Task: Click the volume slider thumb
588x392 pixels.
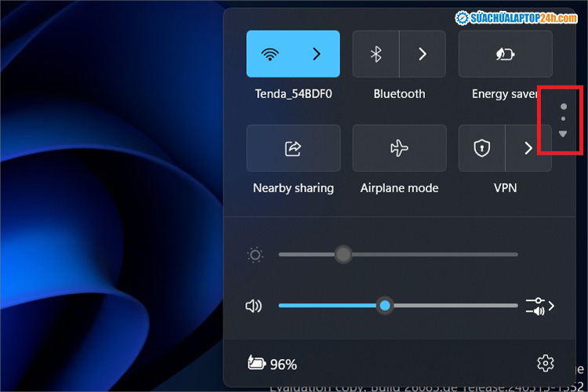Action: [385, 306]
